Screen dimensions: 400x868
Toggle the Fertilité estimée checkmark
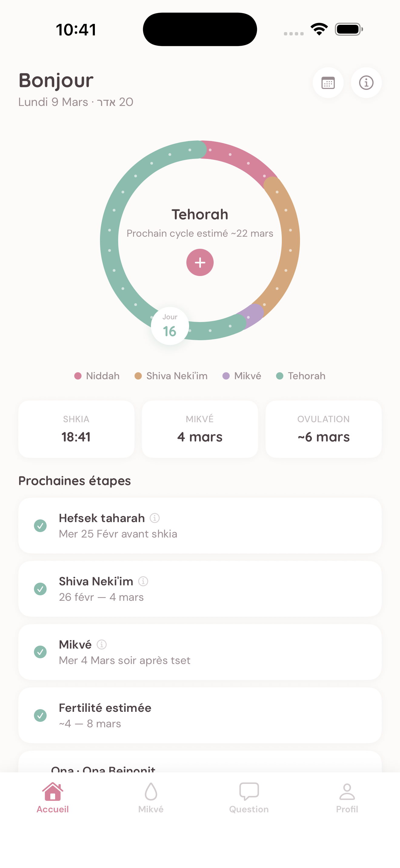(x=41, y=715)
